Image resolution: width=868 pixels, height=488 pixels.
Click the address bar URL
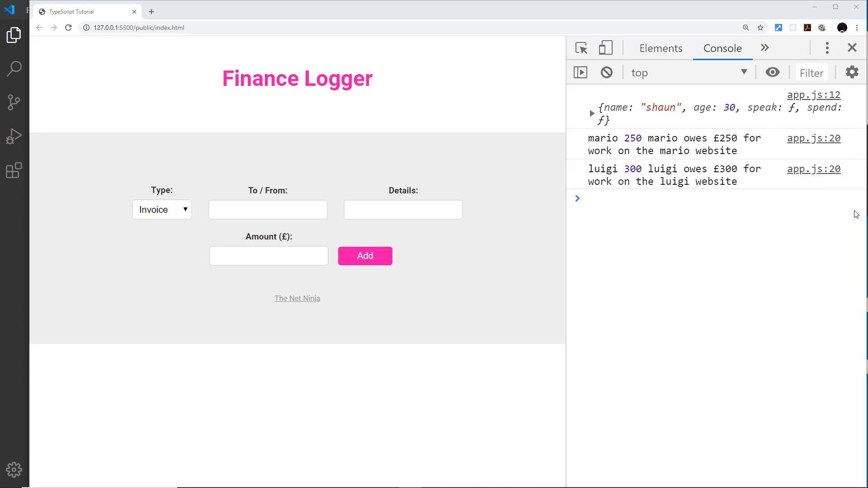point(139,28)
